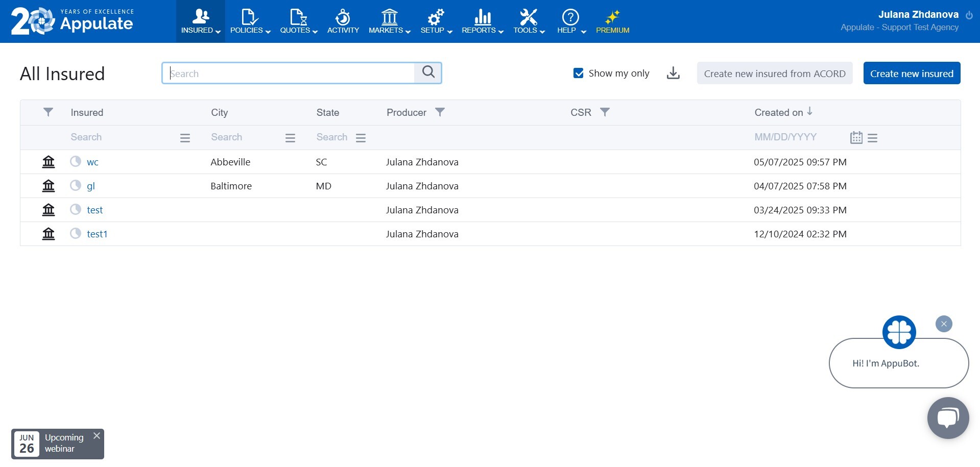Click the search magnifier icon button
980x467 pixels.
pyautogui.click(x=428, y=72)
